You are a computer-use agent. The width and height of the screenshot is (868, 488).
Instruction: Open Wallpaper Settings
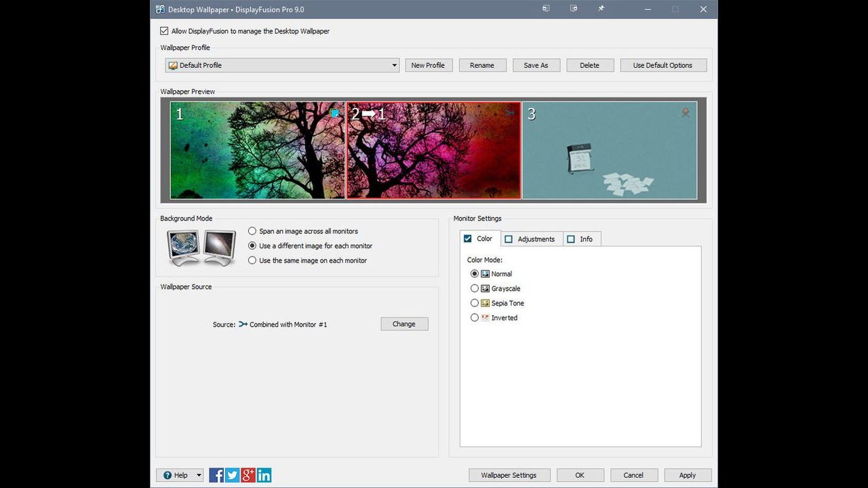coord(509,475)
